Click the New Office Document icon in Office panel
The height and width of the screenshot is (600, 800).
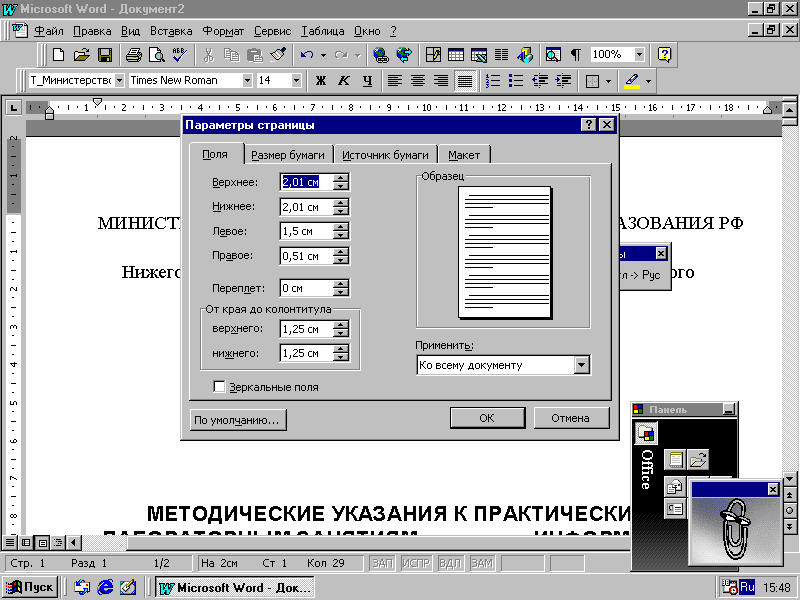pyautogui.click(x=675, y=460)
